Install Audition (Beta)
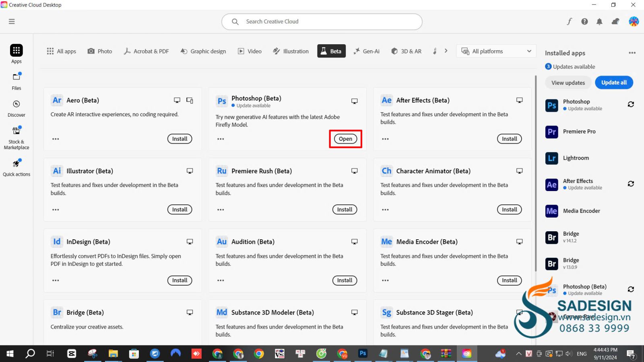This screenshot has width=644, height=362. [x=345, y=280]
